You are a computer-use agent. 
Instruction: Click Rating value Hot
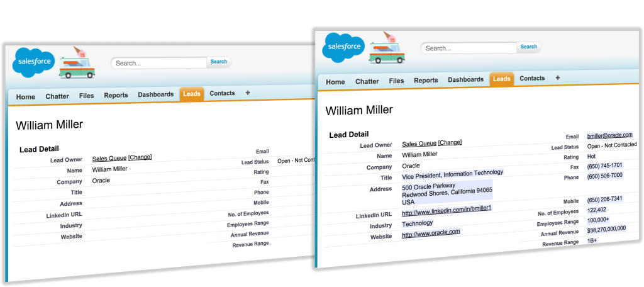pyautogui.click(x=591, y=157)
